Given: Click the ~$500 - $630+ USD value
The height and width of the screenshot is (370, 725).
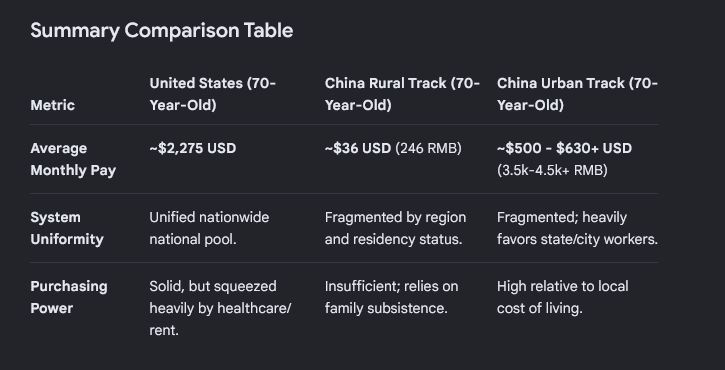Looking at the screenshot, I should (x=564, y=148).
